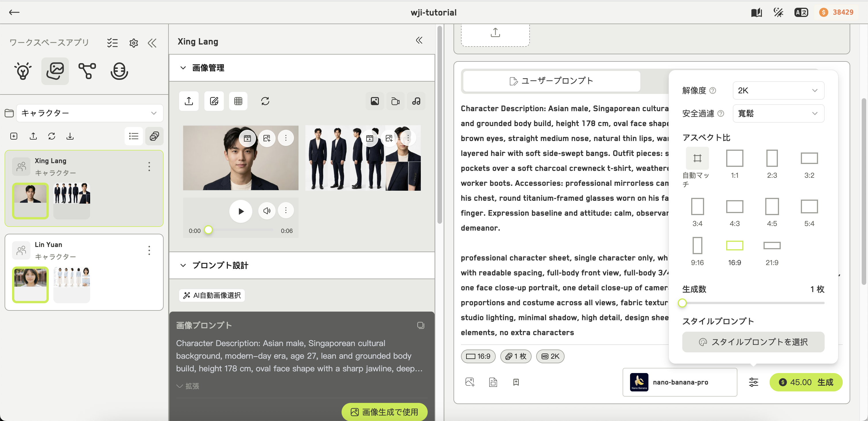Open the 解像度 2K dropdown
868x421 pixels.
(x=778, y=90)
